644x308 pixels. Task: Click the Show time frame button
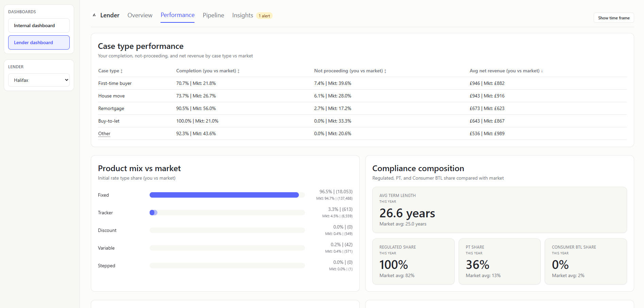point(613,18)
